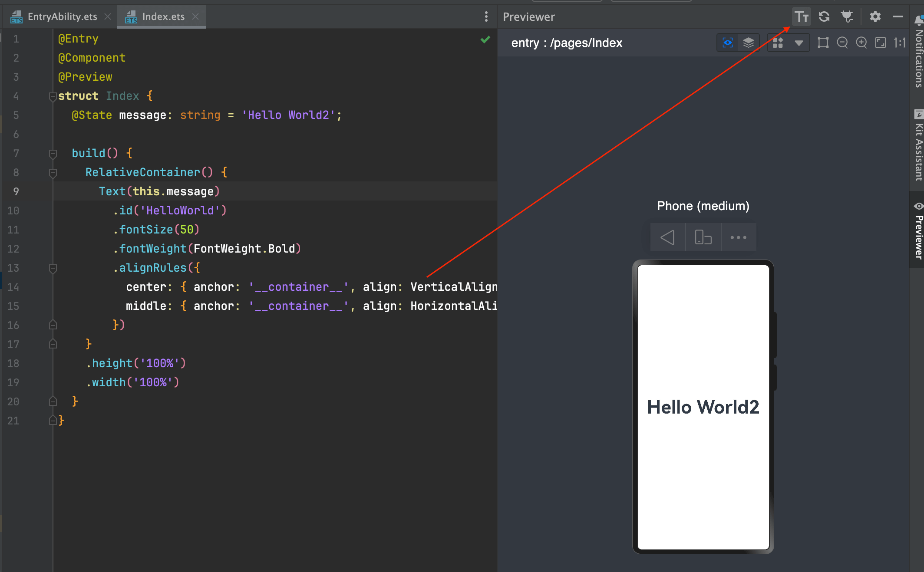Click the rotate device button
The image size is (924, 572).
[703, 237]
